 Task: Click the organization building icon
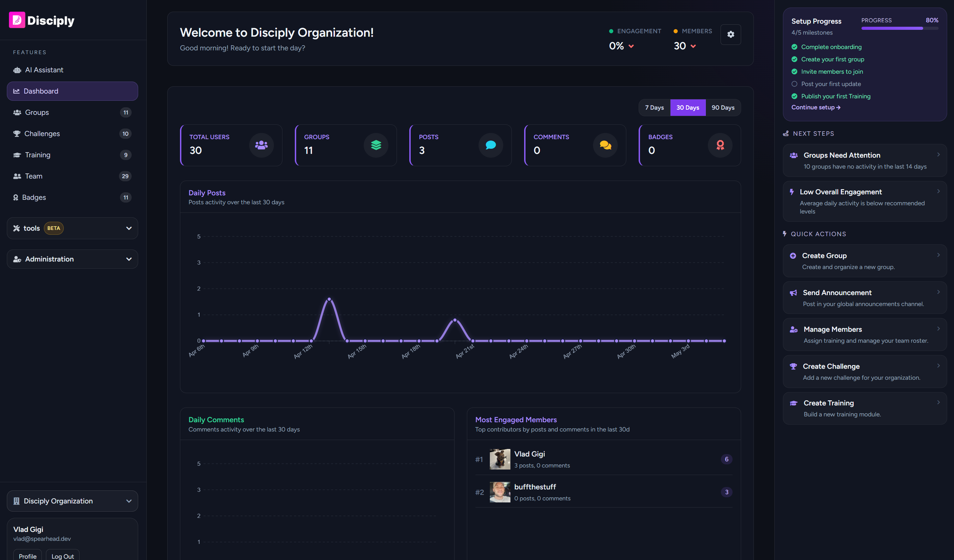(16, 501)
